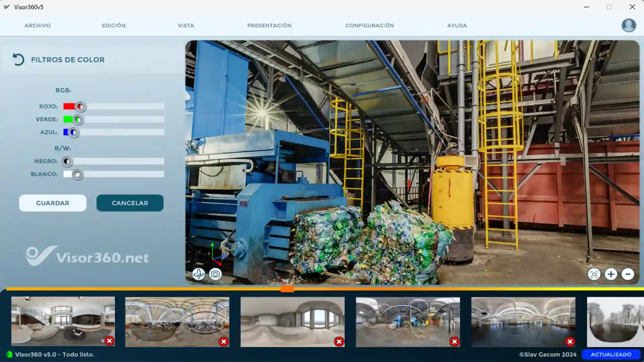Screen dimensions: 644x362
Task: Click the navigation compass icon in viewer
Action: 199,274
